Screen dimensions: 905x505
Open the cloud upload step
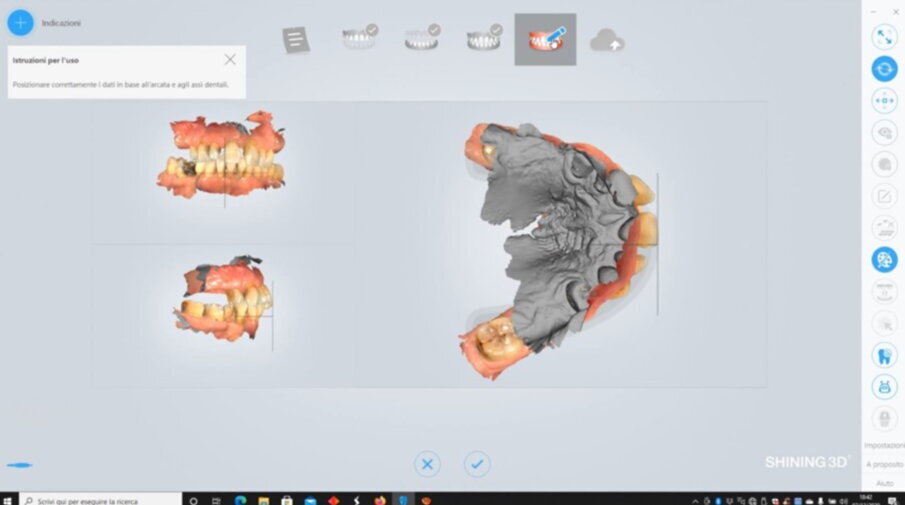point(607,40)
